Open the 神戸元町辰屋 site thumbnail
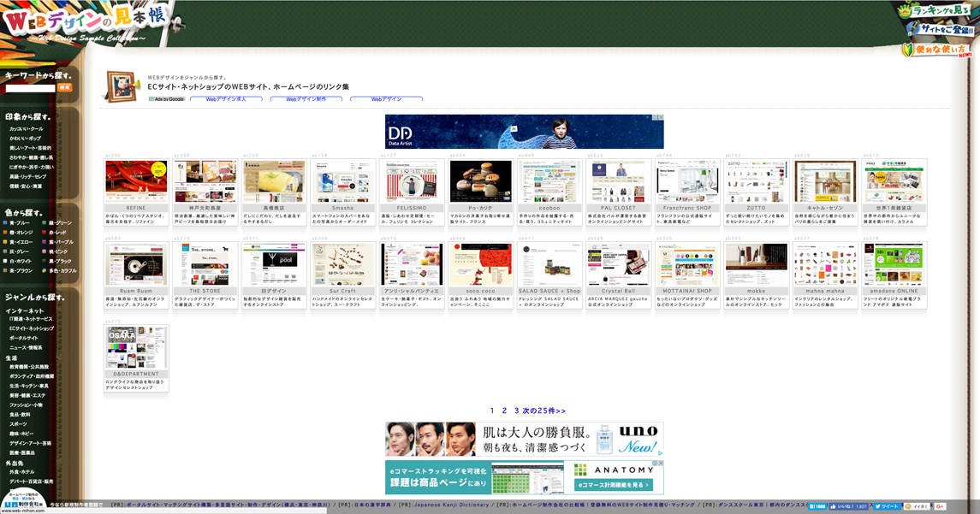980x514 pixels. 205,181
